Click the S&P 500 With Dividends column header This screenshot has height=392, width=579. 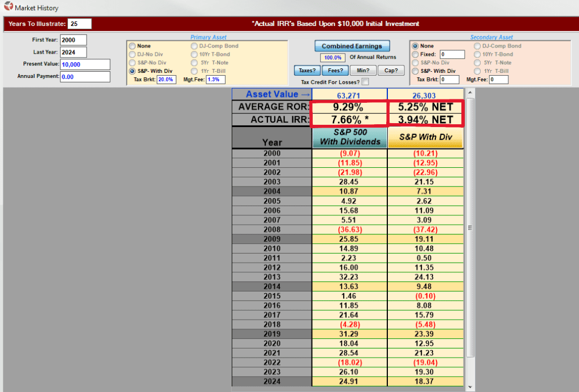(350, 137)
